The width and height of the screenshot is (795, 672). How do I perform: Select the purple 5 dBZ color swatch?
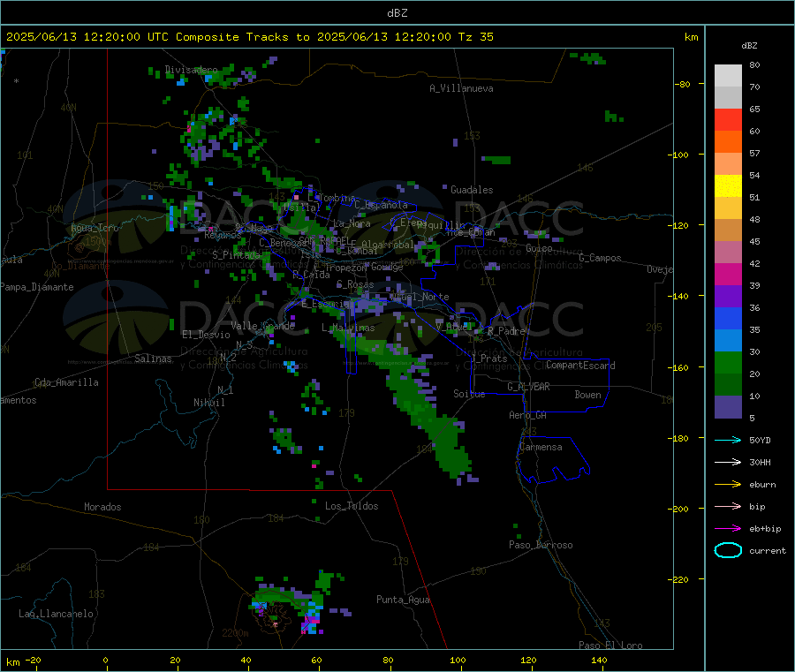tap(728, 407)
